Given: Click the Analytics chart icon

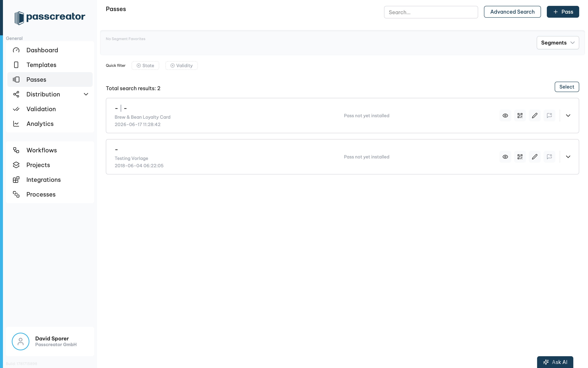Looking at the screenshot, I should coord(16,124).
